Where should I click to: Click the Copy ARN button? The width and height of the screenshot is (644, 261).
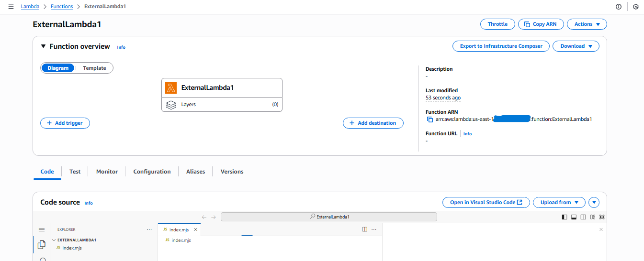(541, 24)
